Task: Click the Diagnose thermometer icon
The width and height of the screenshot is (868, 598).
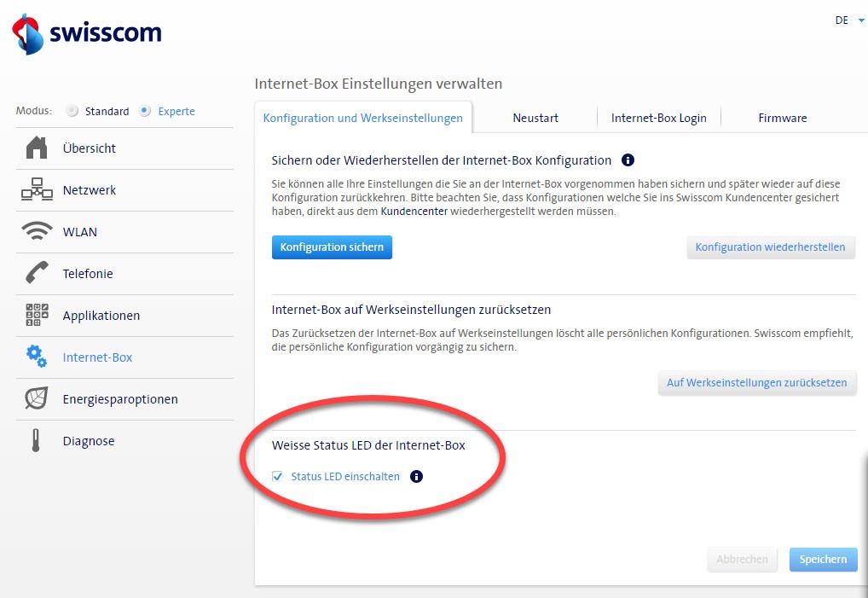Action: coord(37,441)
